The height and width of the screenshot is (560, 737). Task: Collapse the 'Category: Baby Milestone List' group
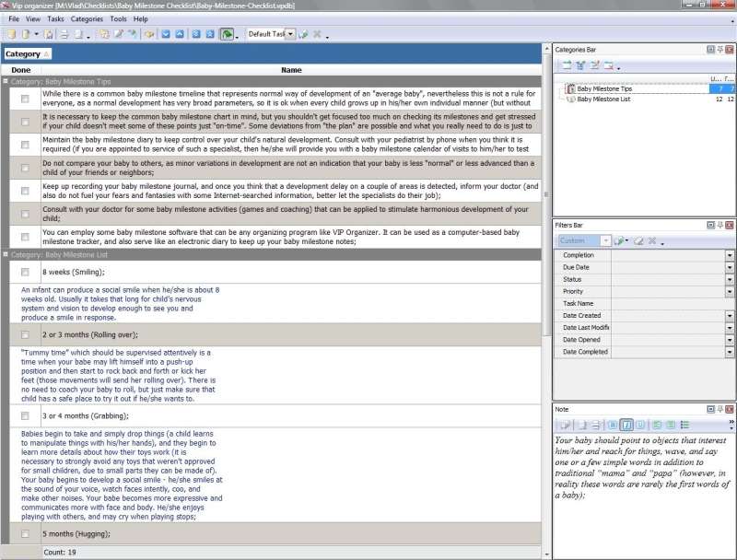click(x=6, y=253)
